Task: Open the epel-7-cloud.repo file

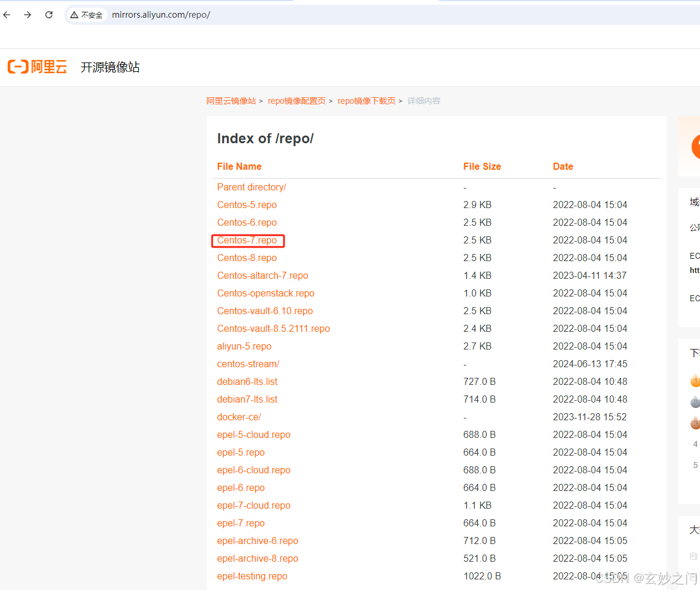Action: coord(253,506)
